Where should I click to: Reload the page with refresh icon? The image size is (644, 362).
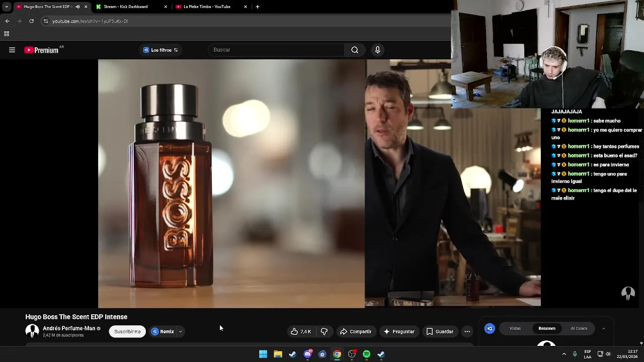point(31,21)
